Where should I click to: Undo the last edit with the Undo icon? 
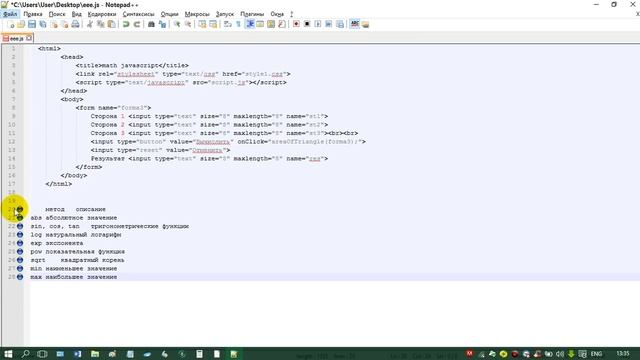[x=126, y=24]
